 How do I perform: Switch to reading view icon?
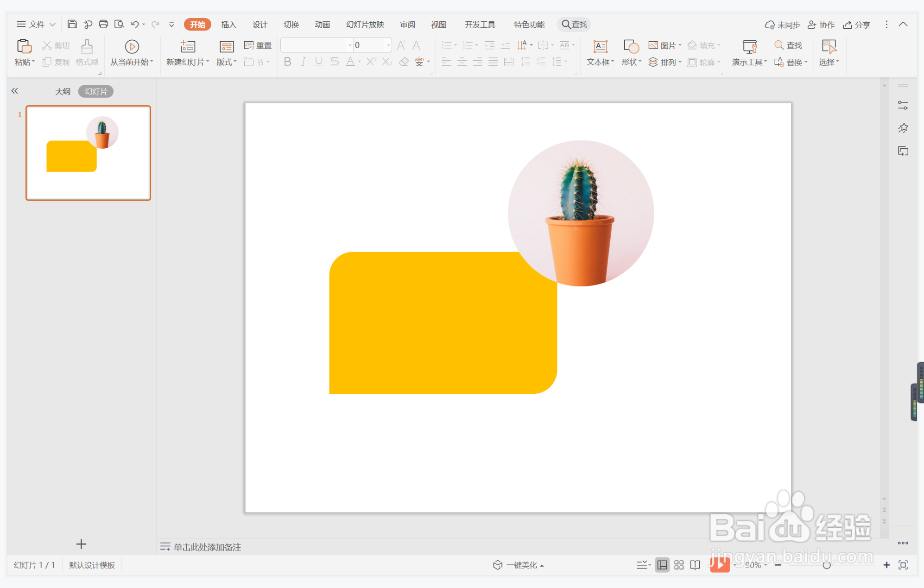pyautogui.click(x=695, y=565)
